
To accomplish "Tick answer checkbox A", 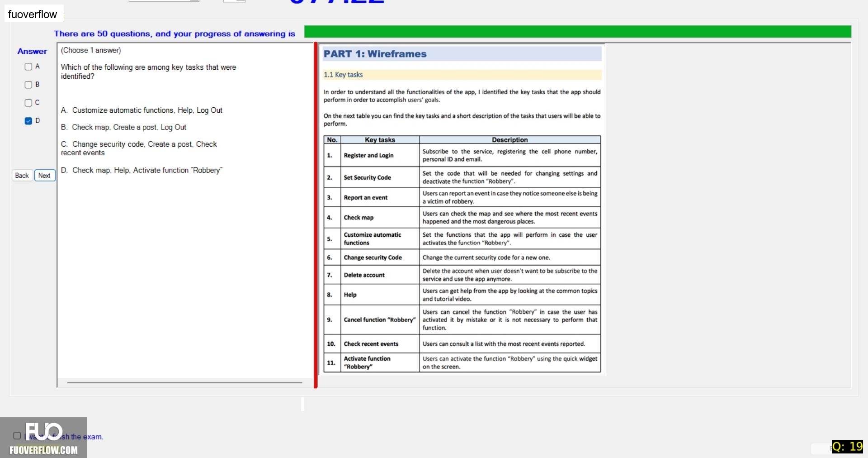I will click(28, 67).
